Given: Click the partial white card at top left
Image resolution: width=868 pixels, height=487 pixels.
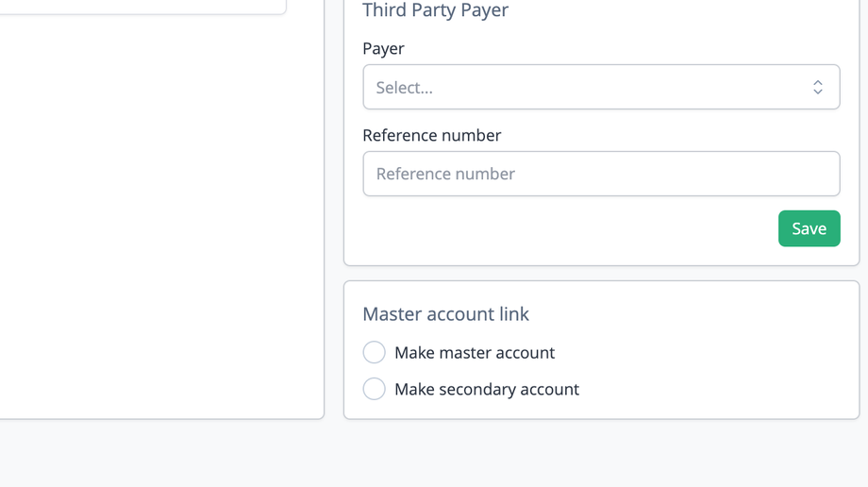Looking at the screenshot, I should [x=142, y=5].
